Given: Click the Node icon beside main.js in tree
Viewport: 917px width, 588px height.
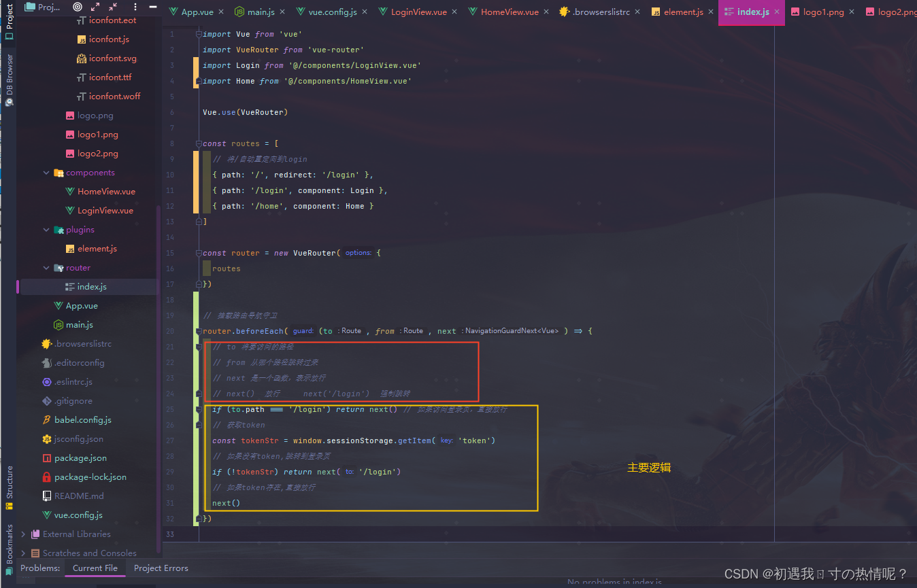Looking at the screenshot, I should pyautogui.click(x=59, y=325).
